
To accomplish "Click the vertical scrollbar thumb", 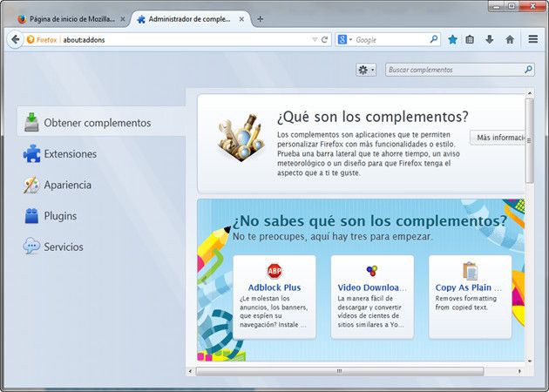I will 530,141.
